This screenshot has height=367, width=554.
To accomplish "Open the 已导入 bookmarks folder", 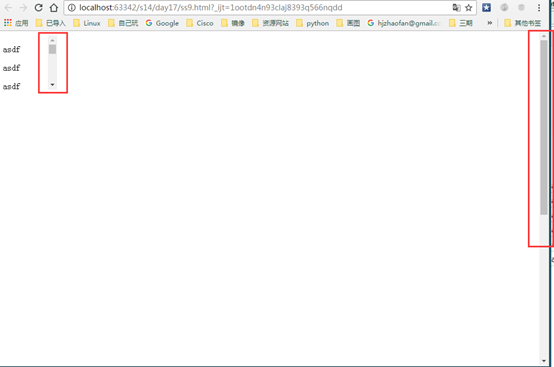I will tap(51, 23).
